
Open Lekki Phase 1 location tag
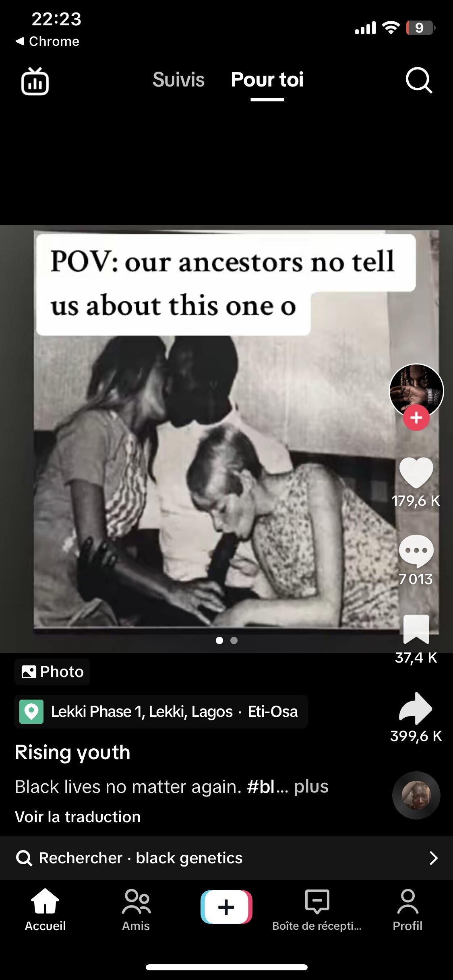pos(161,711)
